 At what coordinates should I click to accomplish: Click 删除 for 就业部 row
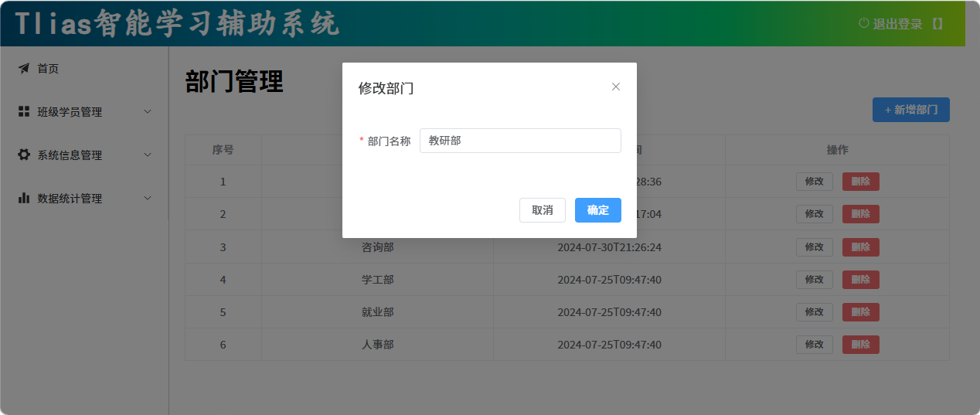coord(861,312)
